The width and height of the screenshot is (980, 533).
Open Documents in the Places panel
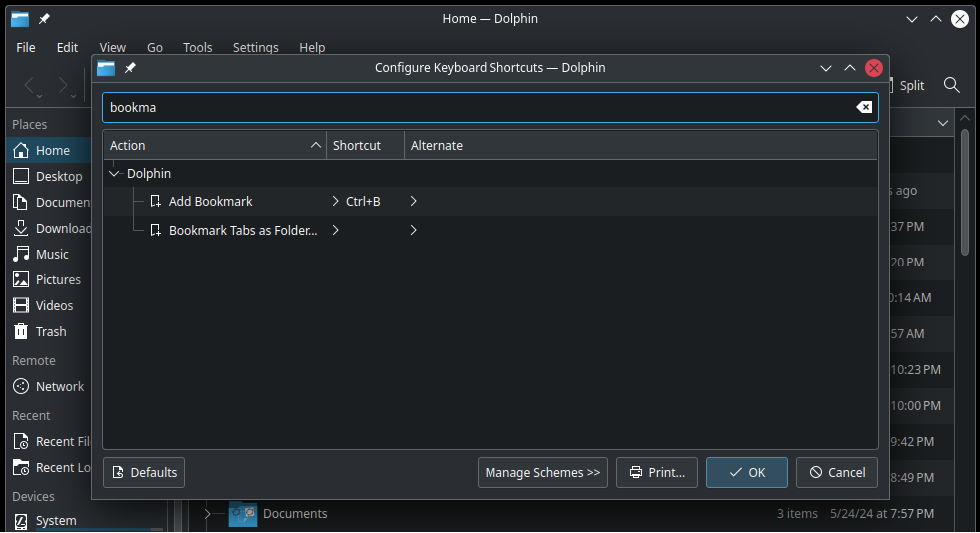pos(49,203)
